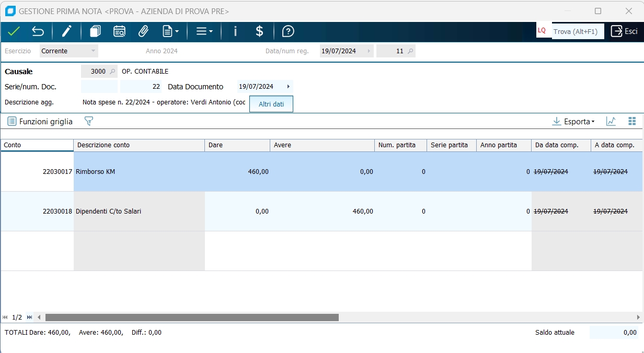The height and width of the screenshot is (353, 644).
Task: Open the calendar search tool
Action: [119, 31]
